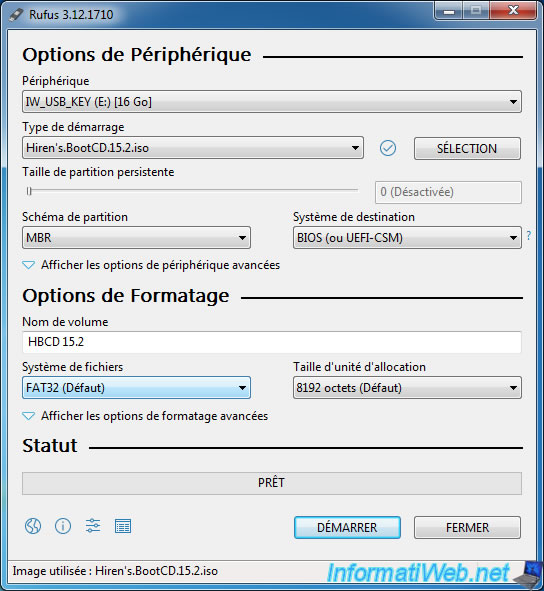This screenshot has width=544, height=591.
Task: Click the DÉMARRER button
Action: click(347, 527)
